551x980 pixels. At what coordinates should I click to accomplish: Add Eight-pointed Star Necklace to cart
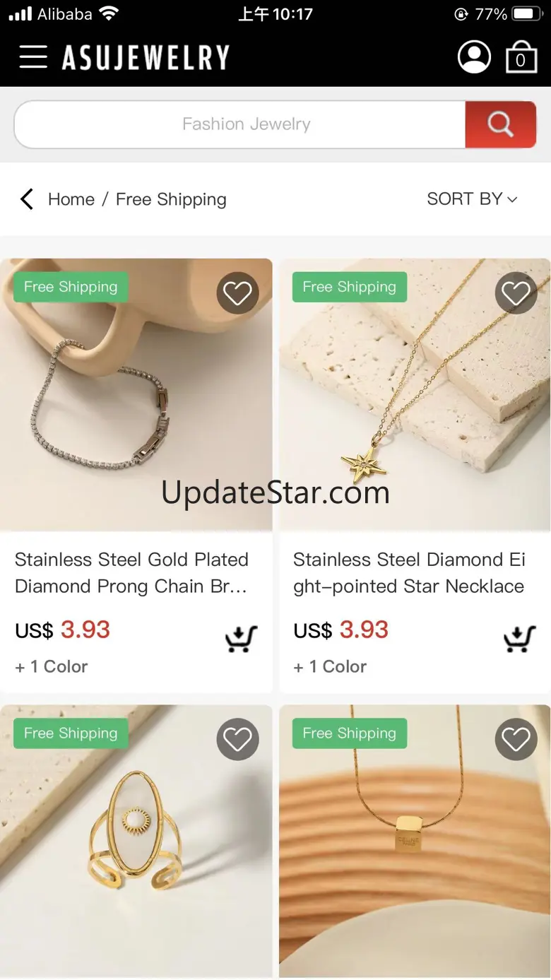point(519,639)
